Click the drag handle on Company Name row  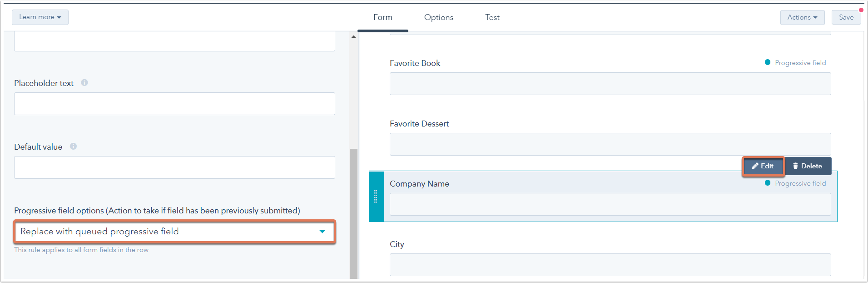click(376, 197)
